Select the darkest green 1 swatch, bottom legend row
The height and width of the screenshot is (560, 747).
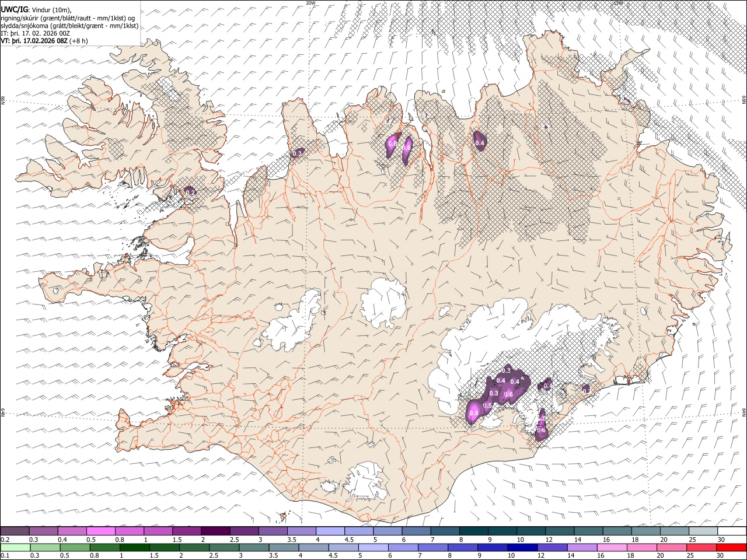click(x=135, y=547)
